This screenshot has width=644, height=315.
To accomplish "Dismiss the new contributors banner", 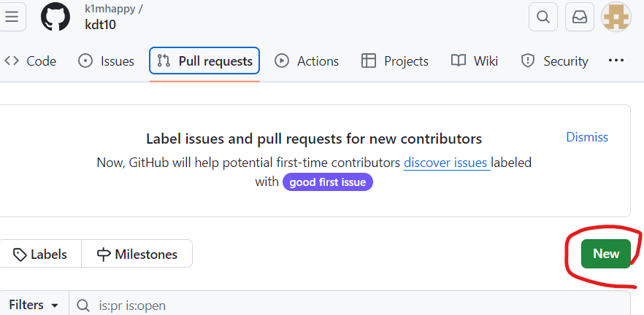I will point(587,137).
